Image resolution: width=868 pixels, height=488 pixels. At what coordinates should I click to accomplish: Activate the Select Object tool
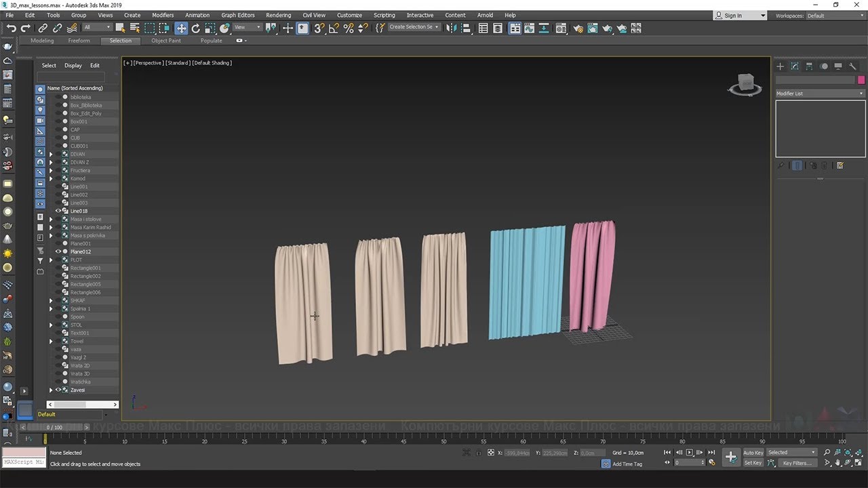click(x=121, y=28)
